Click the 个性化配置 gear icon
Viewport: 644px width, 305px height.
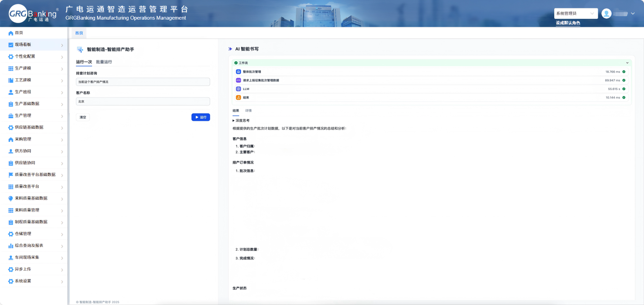click(x=11, y=57)
